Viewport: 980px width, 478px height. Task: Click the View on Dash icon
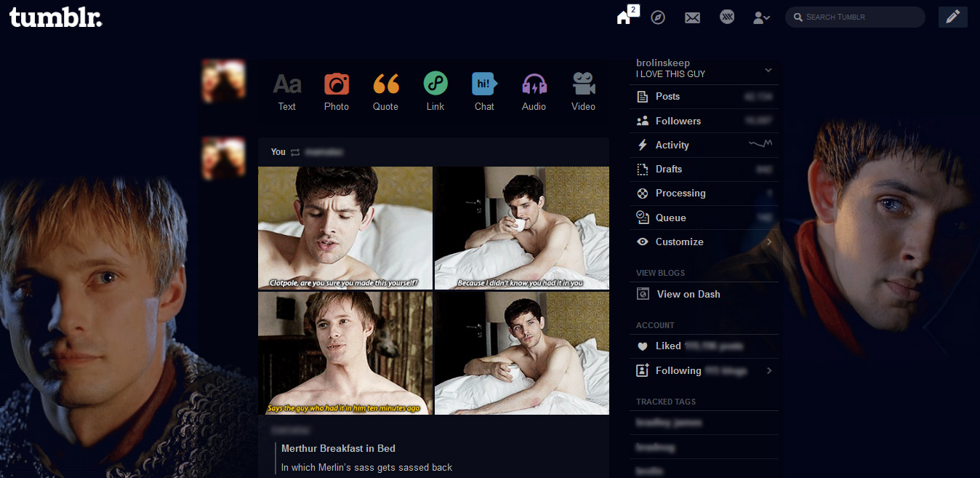coord(642,294)
